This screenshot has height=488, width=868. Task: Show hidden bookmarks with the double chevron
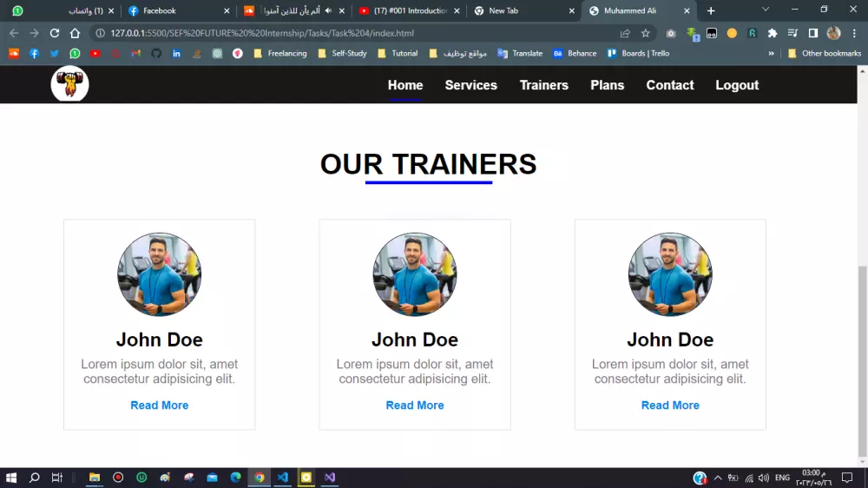tap(771, 54)
